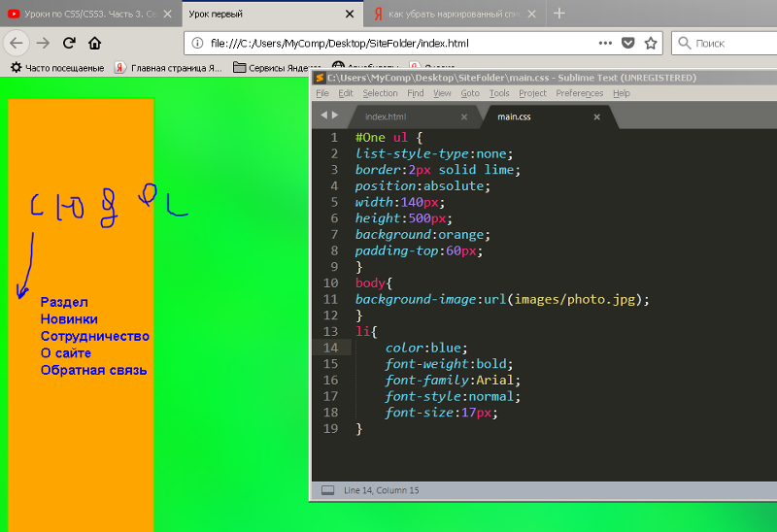Viewport: 777px width, 532px height.
Task: Open the Help menu in Sublime Text
Action: [x=621, y=93]
